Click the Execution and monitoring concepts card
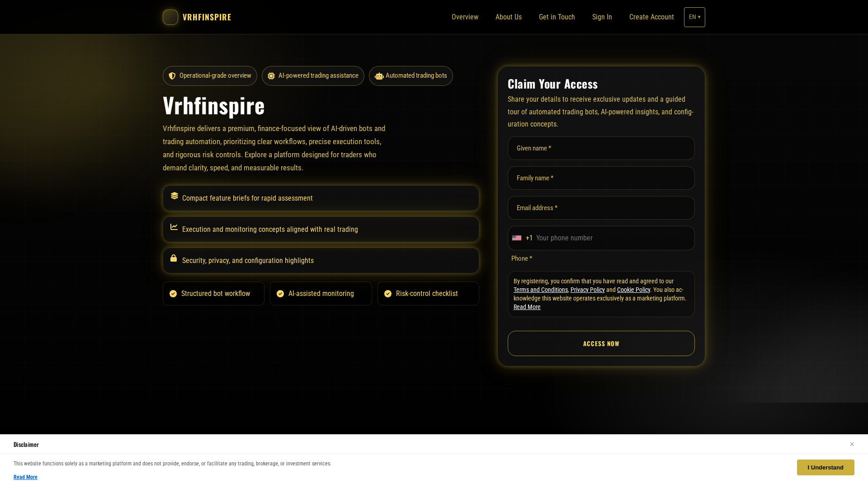The height and width of the screenshot is (488, 868). [321, 229]
